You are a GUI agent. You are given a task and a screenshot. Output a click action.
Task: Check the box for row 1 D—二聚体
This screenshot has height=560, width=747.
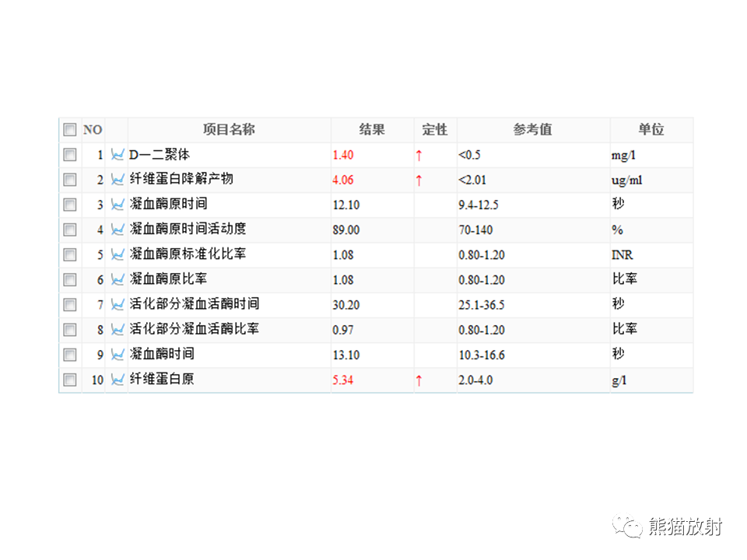click(x=70, y=155)
